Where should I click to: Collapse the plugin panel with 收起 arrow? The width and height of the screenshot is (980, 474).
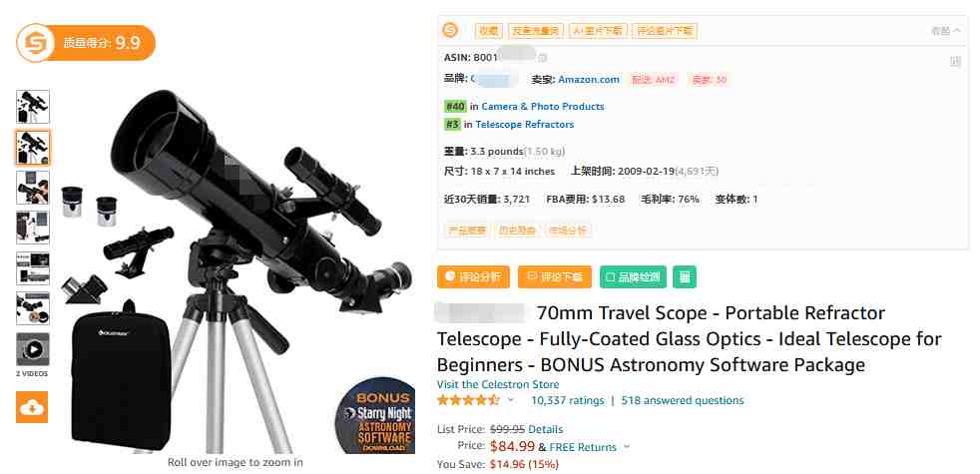click(x=946, y=31)
